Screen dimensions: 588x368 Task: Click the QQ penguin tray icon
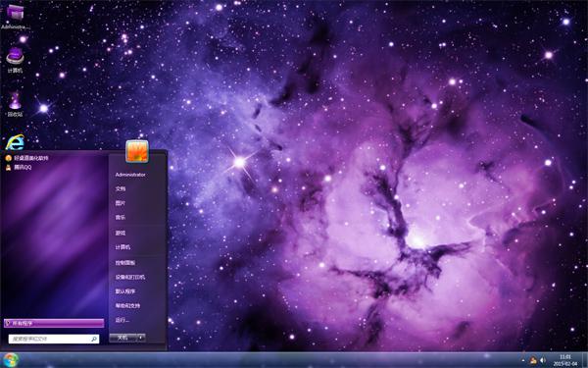[533, 361]
